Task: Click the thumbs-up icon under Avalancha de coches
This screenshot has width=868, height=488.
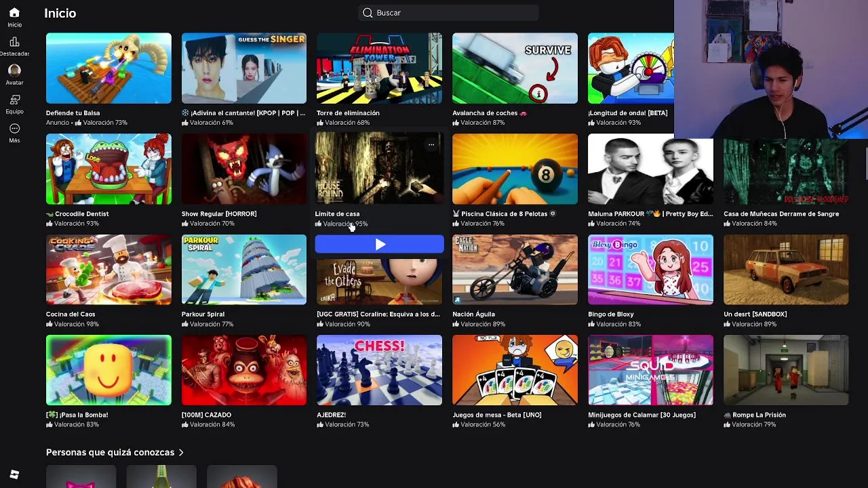Action: tap(456, 123)
